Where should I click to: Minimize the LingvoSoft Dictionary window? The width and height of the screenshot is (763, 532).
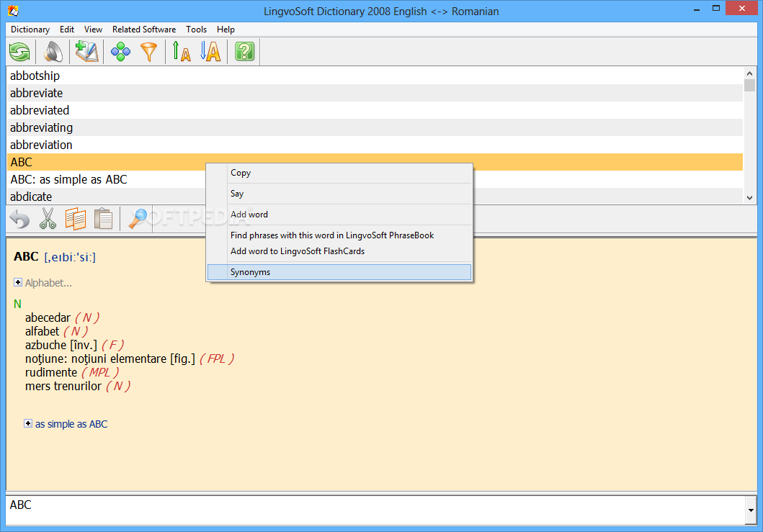[x=697, y=9]
